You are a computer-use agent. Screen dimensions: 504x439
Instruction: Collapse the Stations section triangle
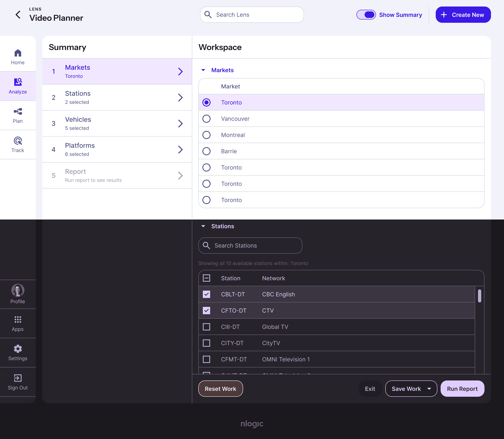[203, 226]
